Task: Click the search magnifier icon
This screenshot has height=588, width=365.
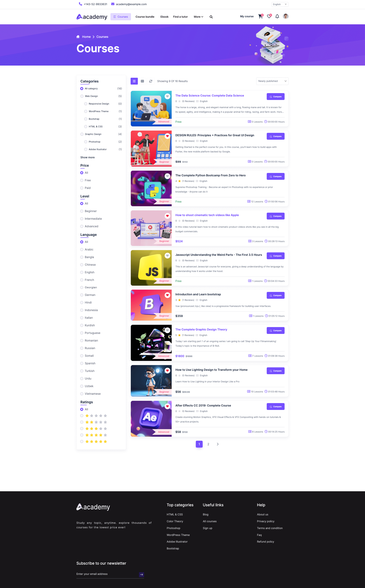Action: [x=211, y=17]
